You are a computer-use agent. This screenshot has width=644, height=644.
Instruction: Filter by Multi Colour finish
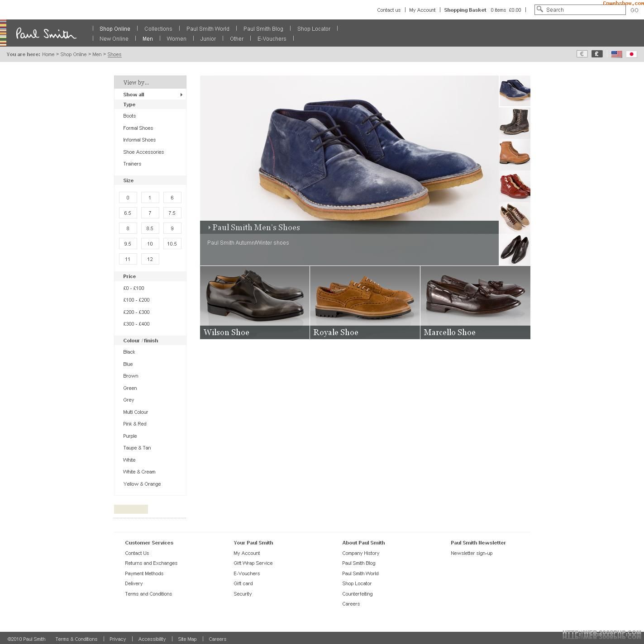[135, 412]
